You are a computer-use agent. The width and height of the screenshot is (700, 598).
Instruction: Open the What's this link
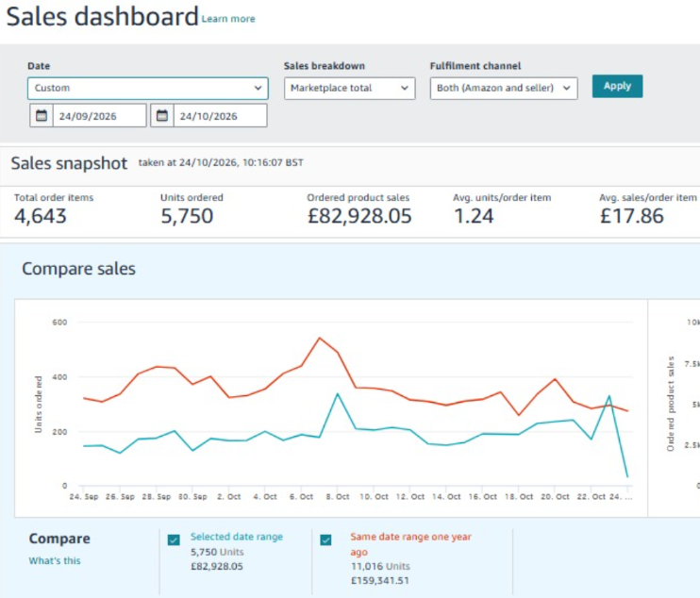pyautogui.click(x=55, y=561)
